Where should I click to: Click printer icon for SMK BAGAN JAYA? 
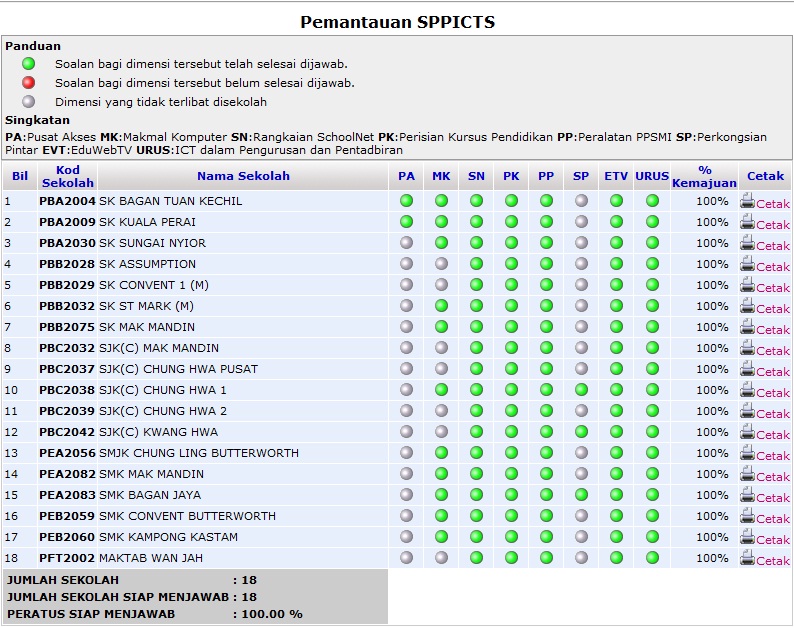coord(747,495)
